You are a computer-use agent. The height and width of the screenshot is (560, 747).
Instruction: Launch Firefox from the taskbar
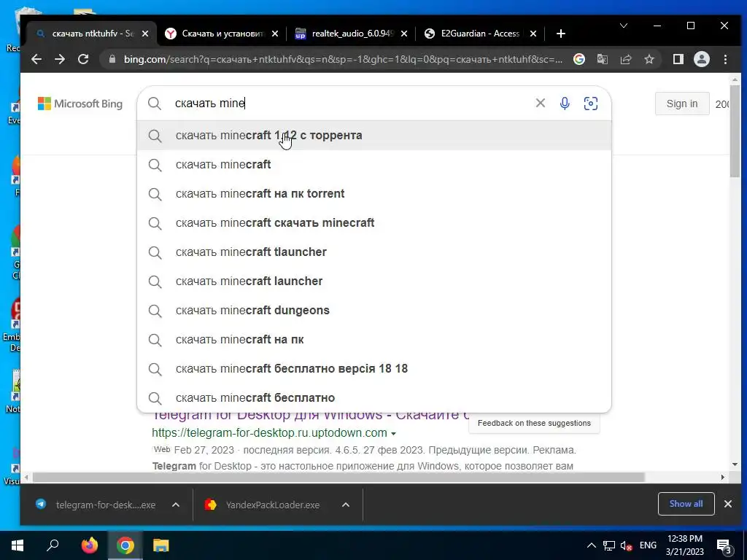click(89, 545)
